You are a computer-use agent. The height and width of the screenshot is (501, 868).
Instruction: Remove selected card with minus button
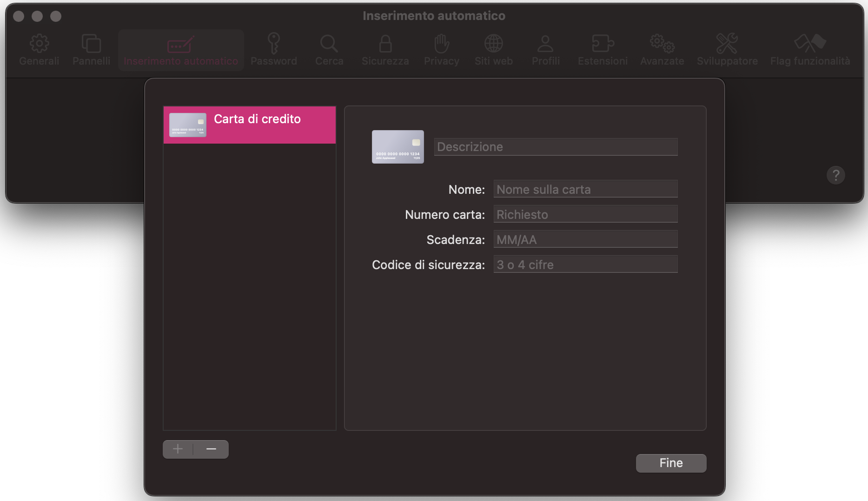click(x=211, y=449)
